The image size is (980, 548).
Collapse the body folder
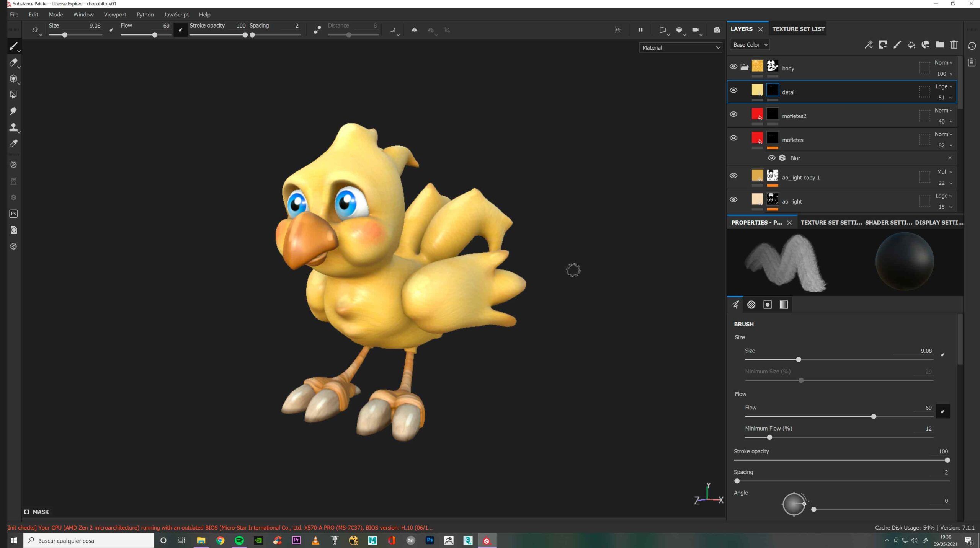pos(744,67)
